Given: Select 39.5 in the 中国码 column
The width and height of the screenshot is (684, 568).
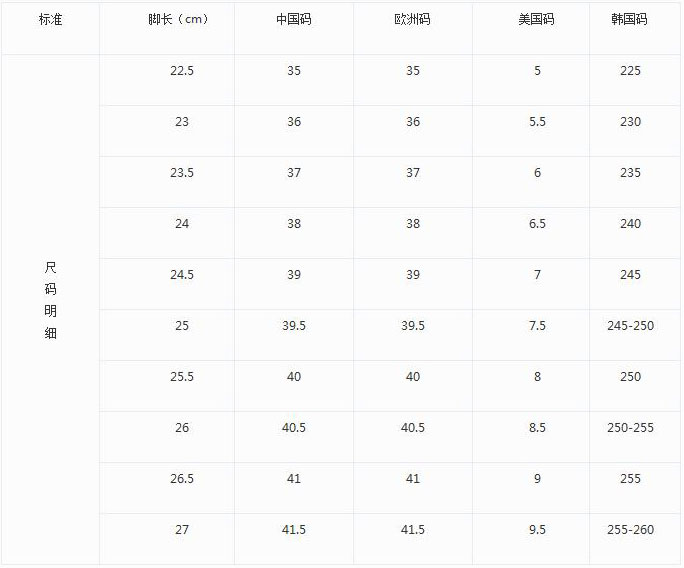Looking at the screenshot, I should point(294,326).
